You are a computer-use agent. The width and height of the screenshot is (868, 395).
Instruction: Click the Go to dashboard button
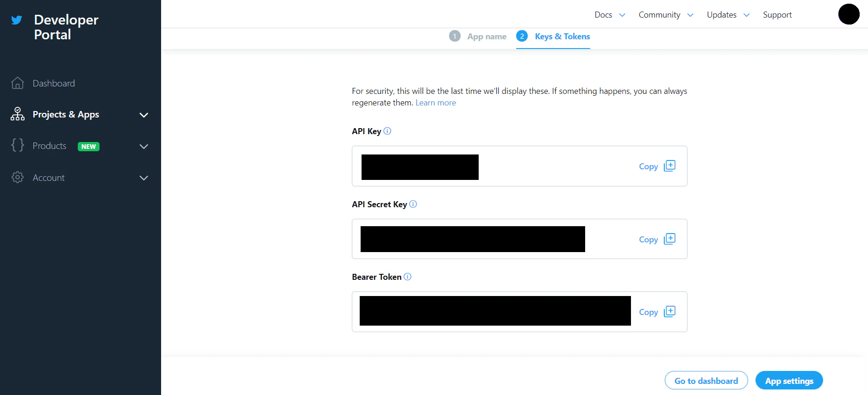(x=706, y=380)
